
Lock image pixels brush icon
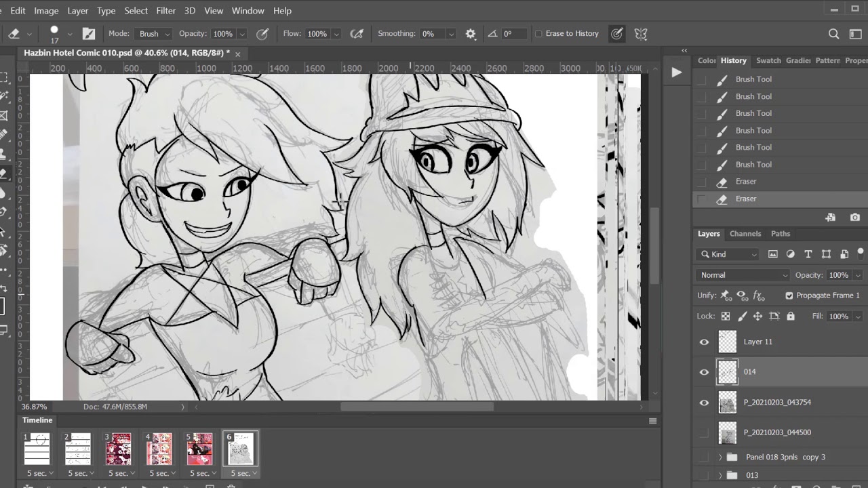(742, 317)
